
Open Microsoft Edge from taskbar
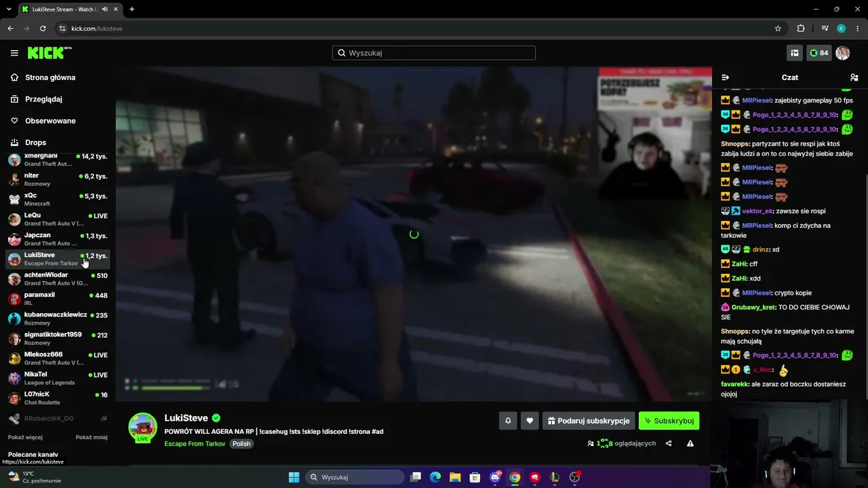click(x=435, y=477)
